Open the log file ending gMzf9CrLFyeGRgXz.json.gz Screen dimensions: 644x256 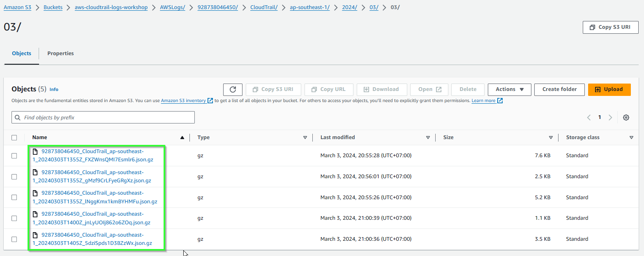click(92, 177)
